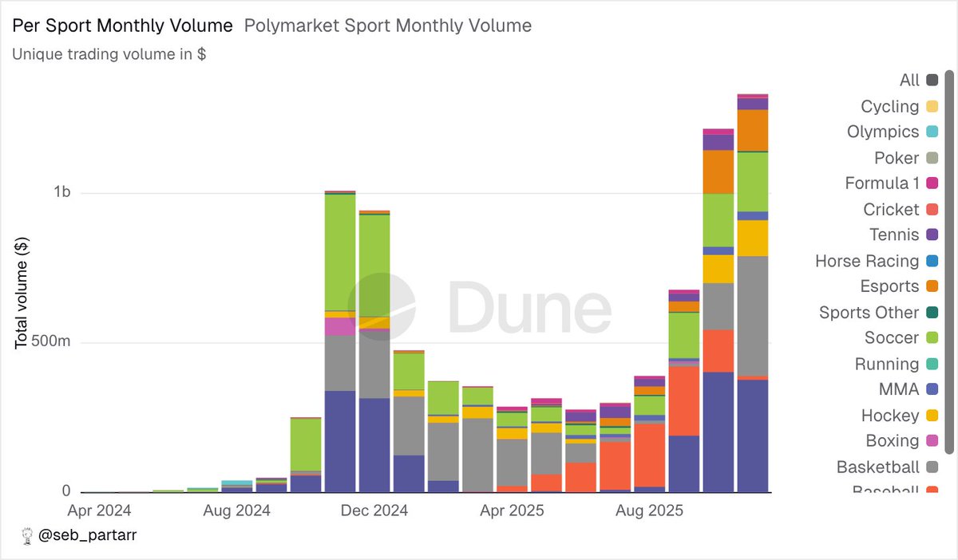Click the gray Basketball segment of the March 2025 bar

[477, 455]
